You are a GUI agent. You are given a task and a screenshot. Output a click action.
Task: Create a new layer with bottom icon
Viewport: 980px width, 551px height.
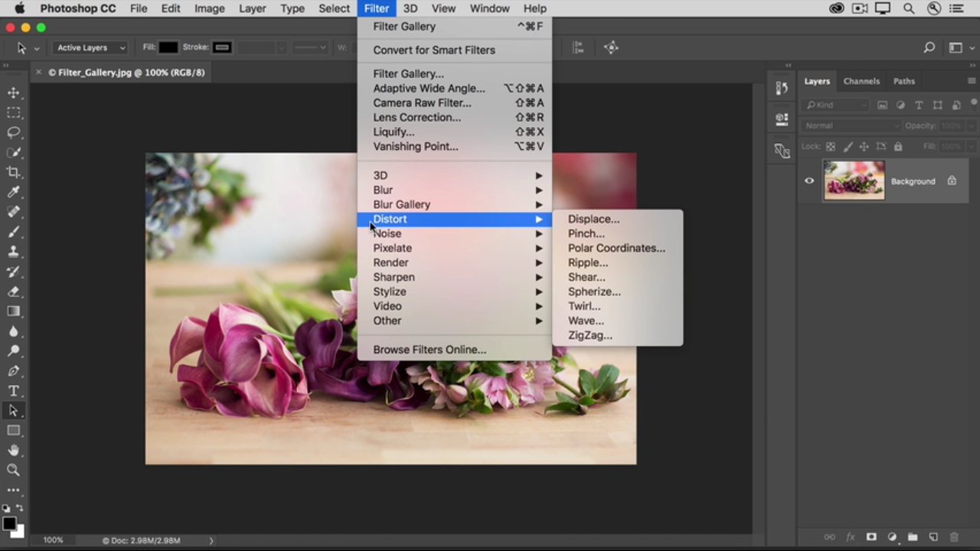(x=933, y=537)
